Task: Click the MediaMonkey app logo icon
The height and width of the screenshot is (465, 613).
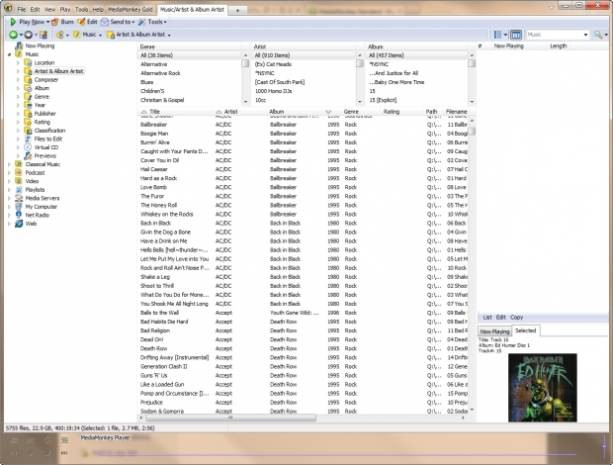Action: (x=8, y=8)
